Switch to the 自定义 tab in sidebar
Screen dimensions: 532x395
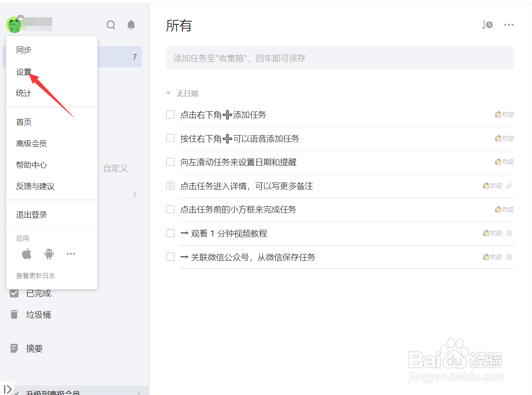(x=115, y=168)
